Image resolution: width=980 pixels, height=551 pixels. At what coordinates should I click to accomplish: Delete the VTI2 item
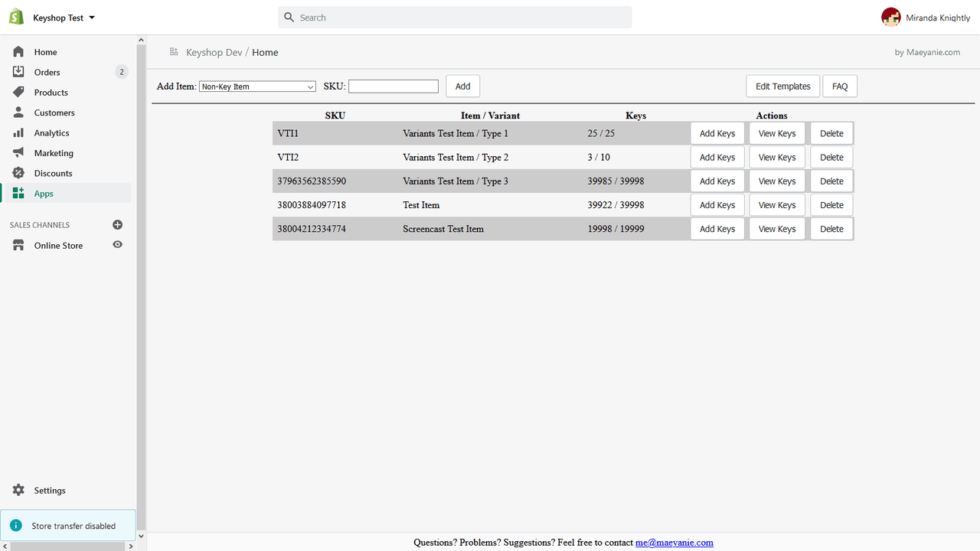(831, 158)
